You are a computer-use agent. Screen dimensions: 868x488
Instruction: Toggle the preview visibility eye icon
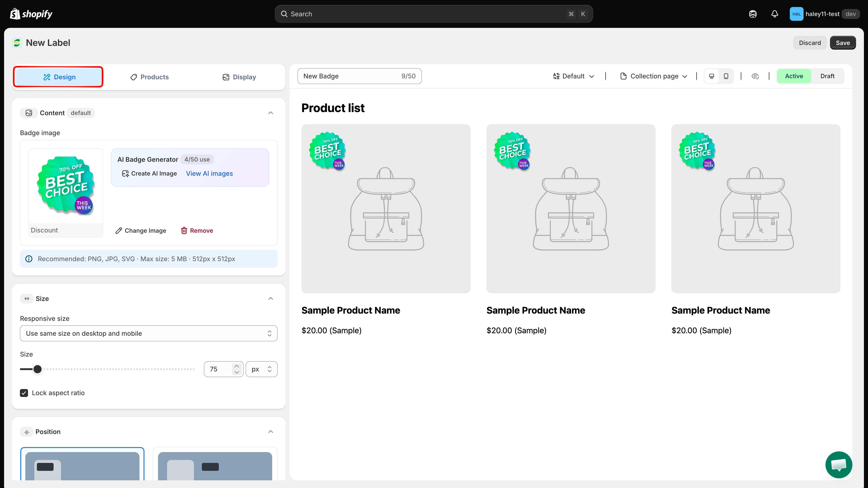point(755,76)
